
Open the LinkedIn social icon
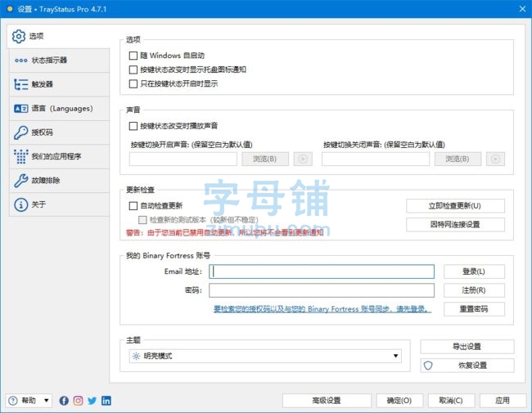[x=106, y=401]
